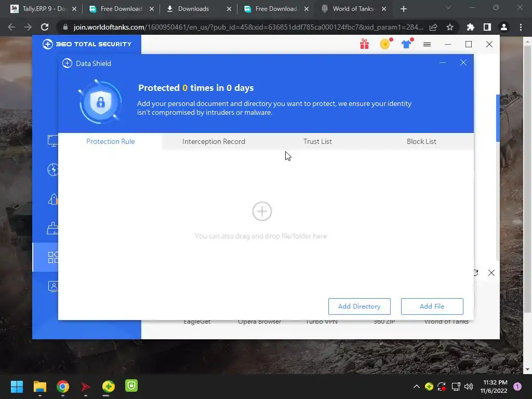
Task: Click the green shield app in taskbar
Action: click(x=131, y=386)
